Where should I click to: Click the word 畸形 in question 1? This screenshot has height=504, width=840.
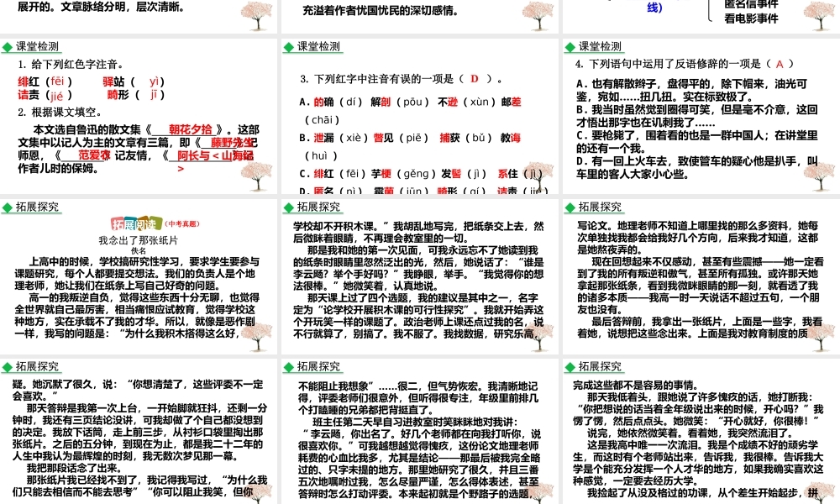(118, 95)
